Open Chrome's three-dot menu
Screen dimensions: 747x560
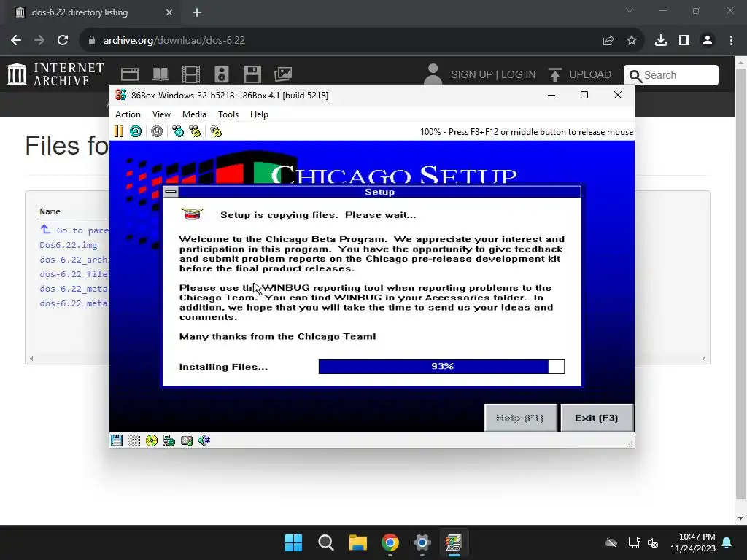point(731,41)
